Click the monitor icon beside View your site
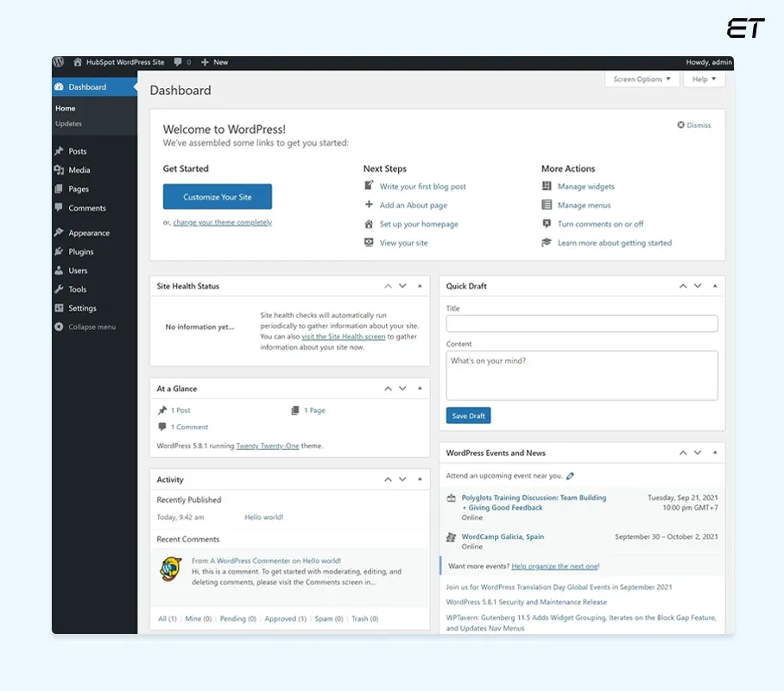Viewport: 784px width, 691px height. click(369, 242)
